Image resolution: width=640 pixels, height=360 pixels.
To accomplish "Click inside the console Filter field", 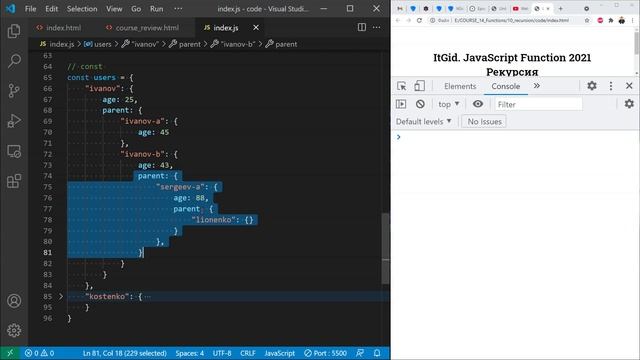I will point(538,104).
